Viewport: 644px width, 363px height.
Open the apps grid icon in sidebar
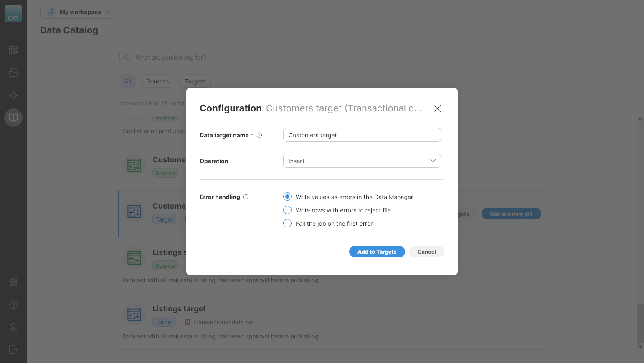13,282
